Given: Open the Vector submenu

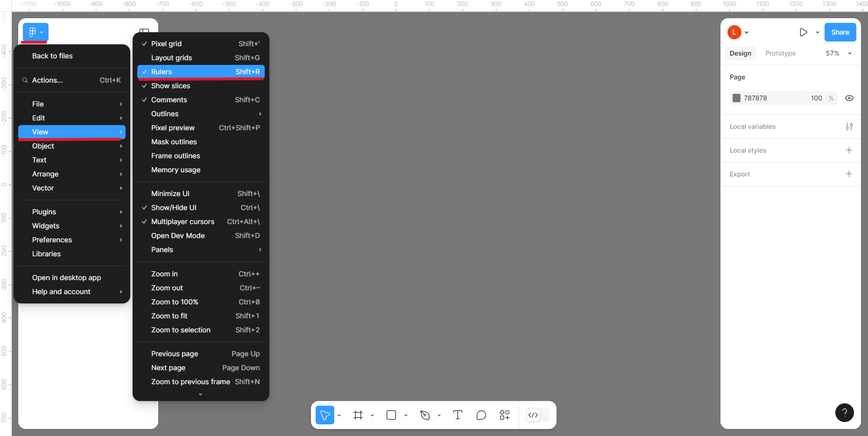Looking at the screenshot, I should [72, 188].
